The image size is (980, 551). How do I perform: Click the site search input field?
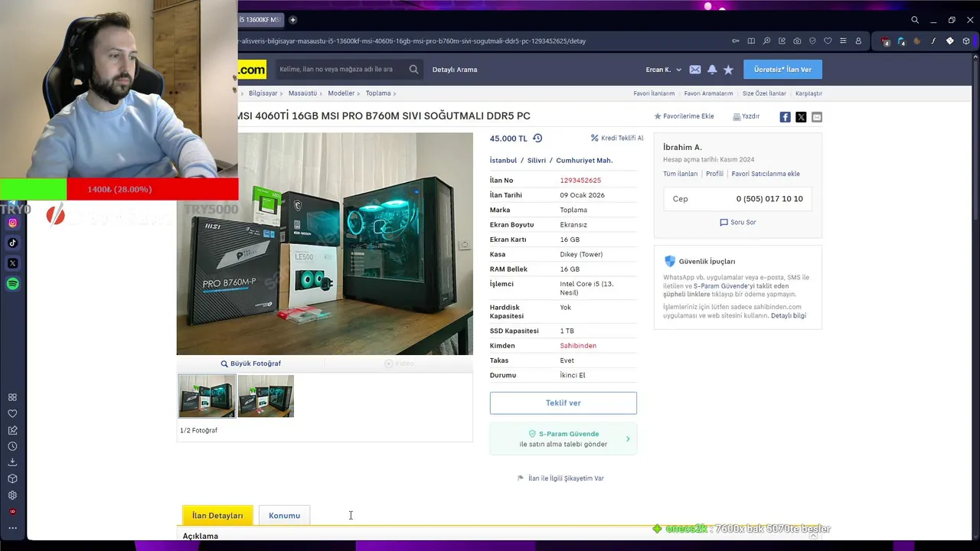[x=341, y=70]
